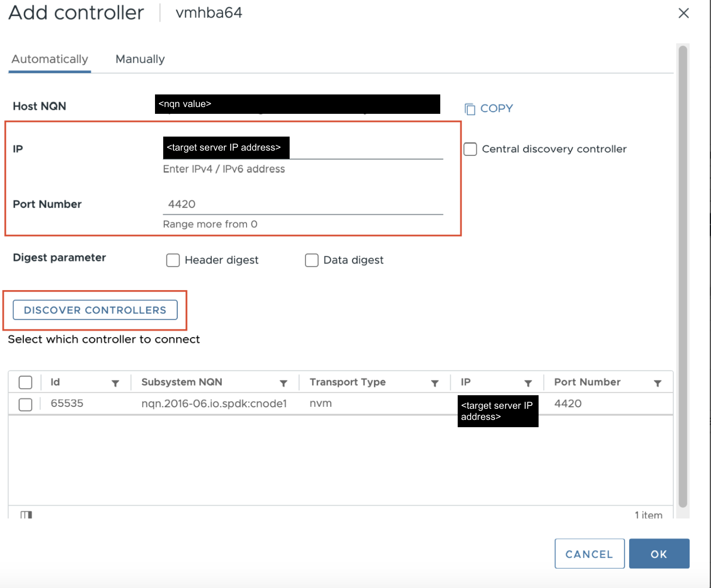The image size is (711, 588).
Task: Close the Add controller dialog
Action: coord(683,13)
